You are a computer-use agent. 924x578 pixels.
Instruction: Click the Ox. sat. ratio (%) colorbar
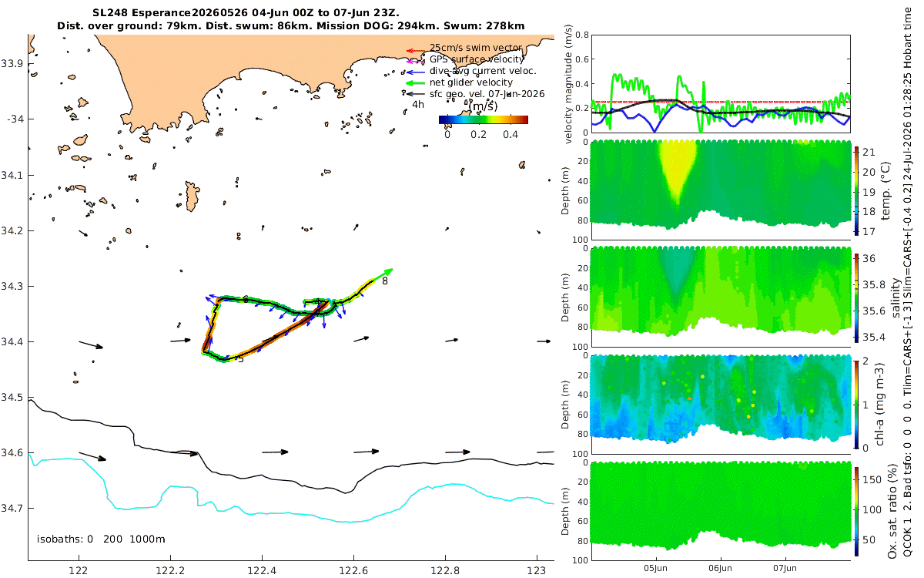pyautogui.click(x=857, y=511)
